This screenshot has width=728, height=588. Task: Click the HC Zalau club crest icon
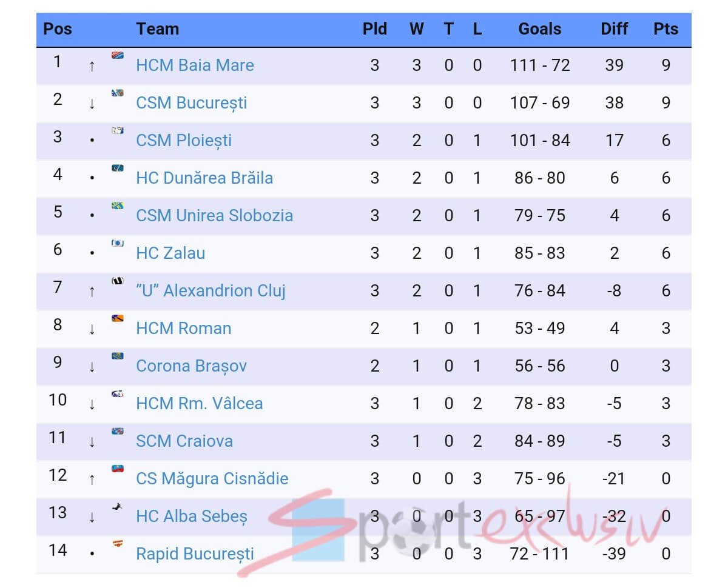coord(118,244)
